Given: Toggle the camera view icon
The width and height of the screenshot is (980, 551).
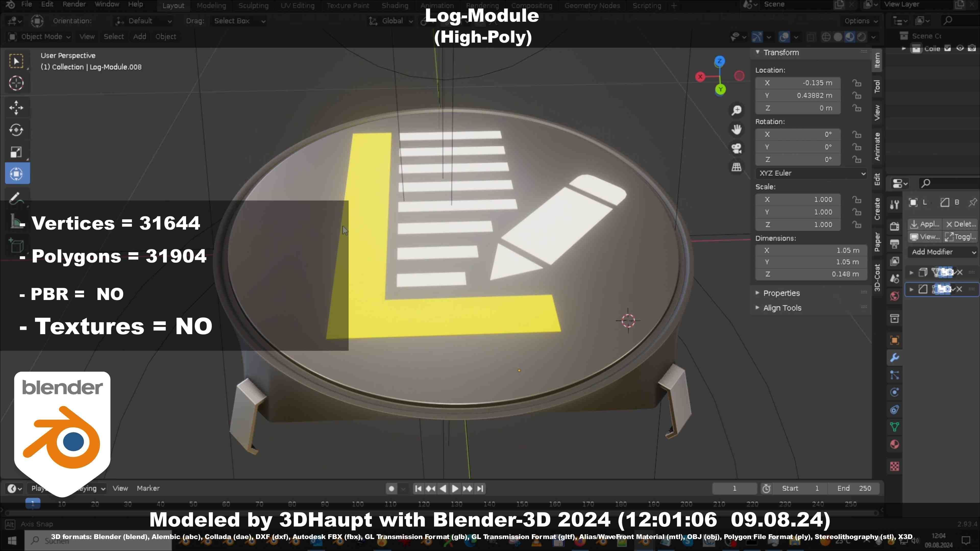Looking at the screenshot, I should (x=737, y=148).
